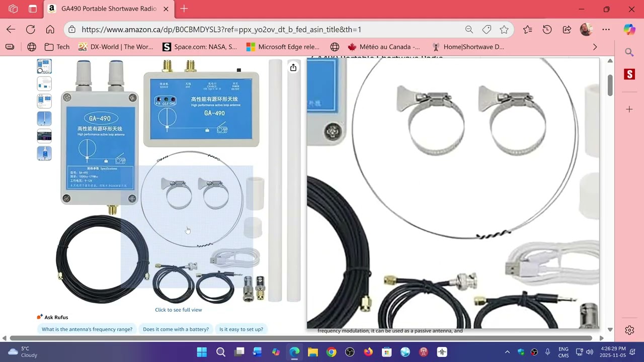
Task: View site information lock icon
Action: tap(72, 30)
